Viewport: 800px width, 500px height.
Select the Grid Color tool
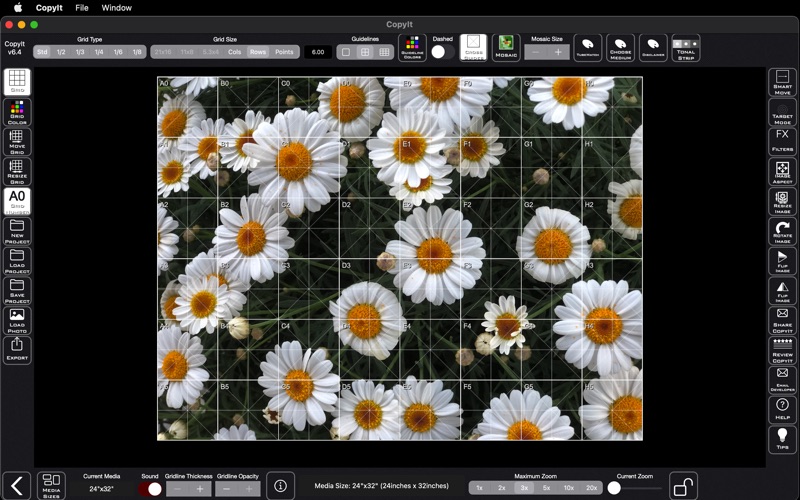[x=17, y=112]
